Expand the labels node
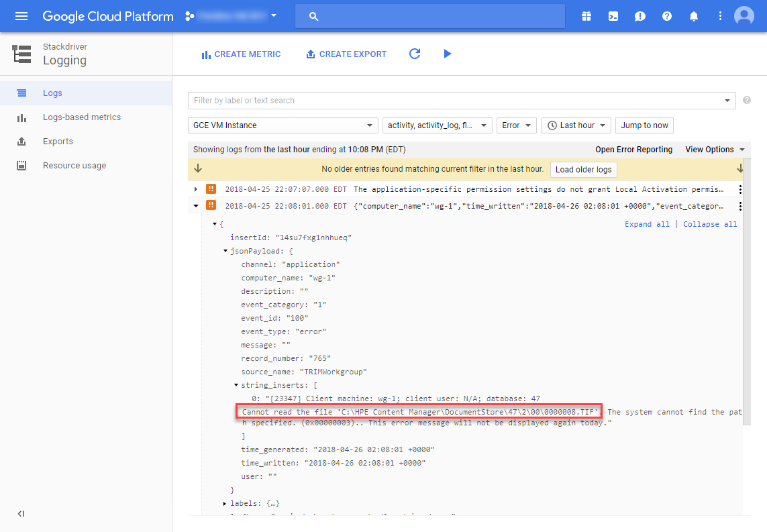Image resolution: width=767 pixels, height=532 pixels. 225,504
